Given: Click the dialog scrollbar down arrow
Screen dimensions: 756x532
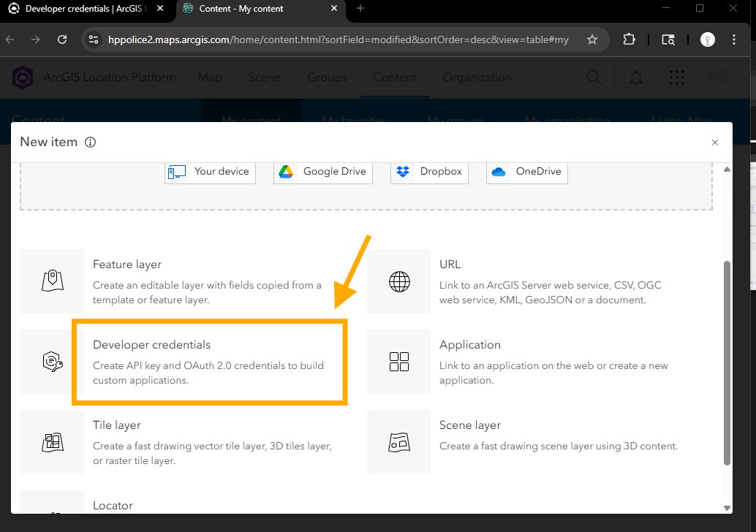Looking at the screenshot, I should (727, 508).
